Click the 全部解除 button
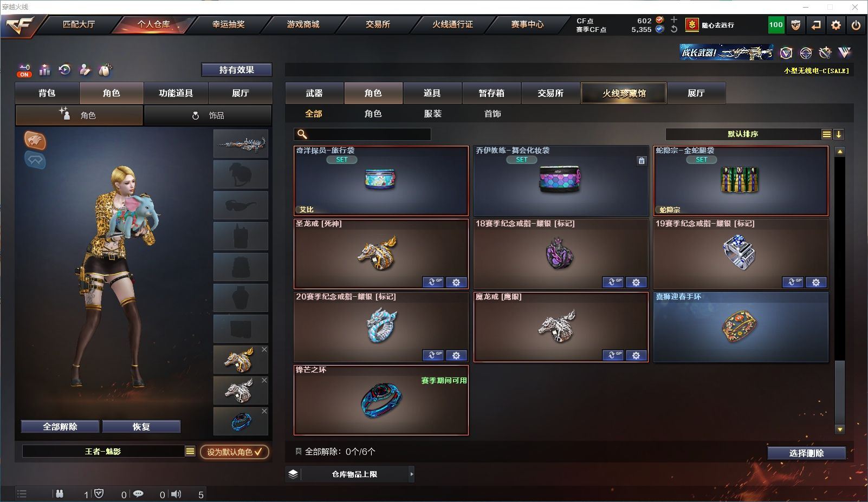This screenshot has height=502, width=868. (60, 427)
